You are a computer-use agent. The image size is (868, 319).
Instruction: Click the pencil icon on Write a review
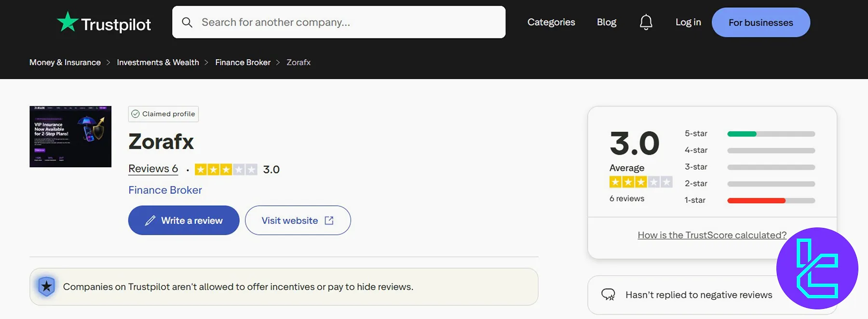(x=150, y=220)
